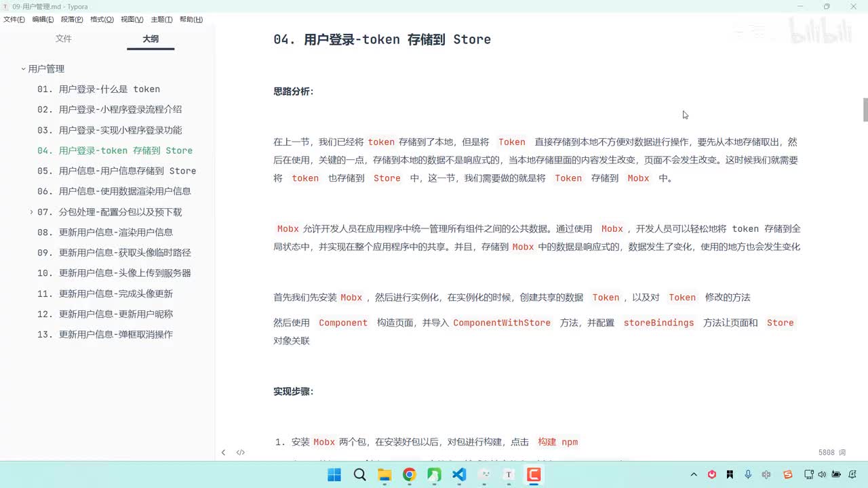This screenshot has width=868, height=488.
Task: Open the white cat-face app in the taskbar
Action: (x=484, y=475)
